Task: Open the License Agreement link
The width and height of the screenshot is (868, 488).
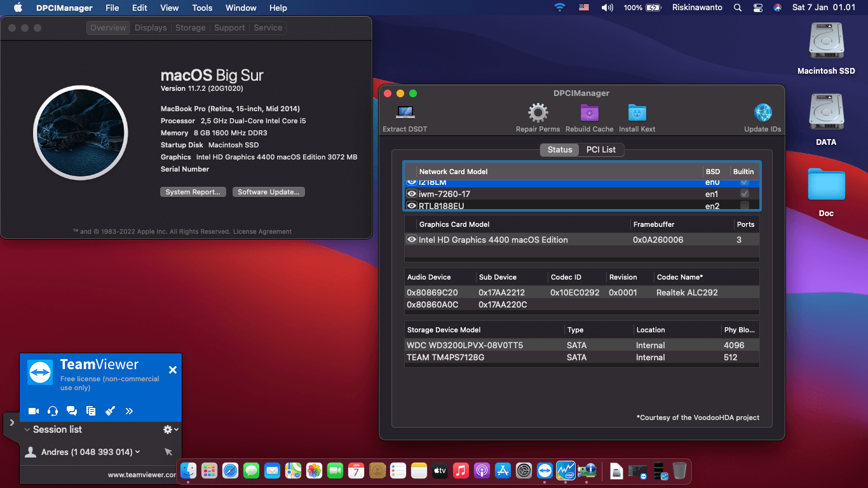Action: 262,232
